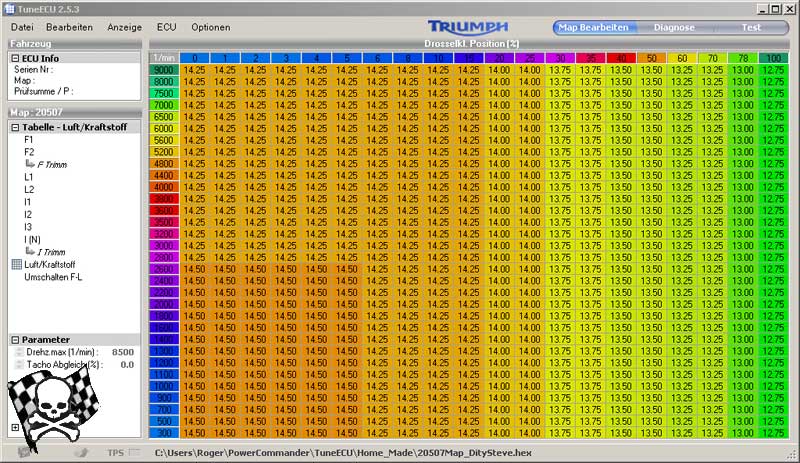Screen dimensions: 800x463
Task: Open the Datei menu
Action: click(22, 27)
